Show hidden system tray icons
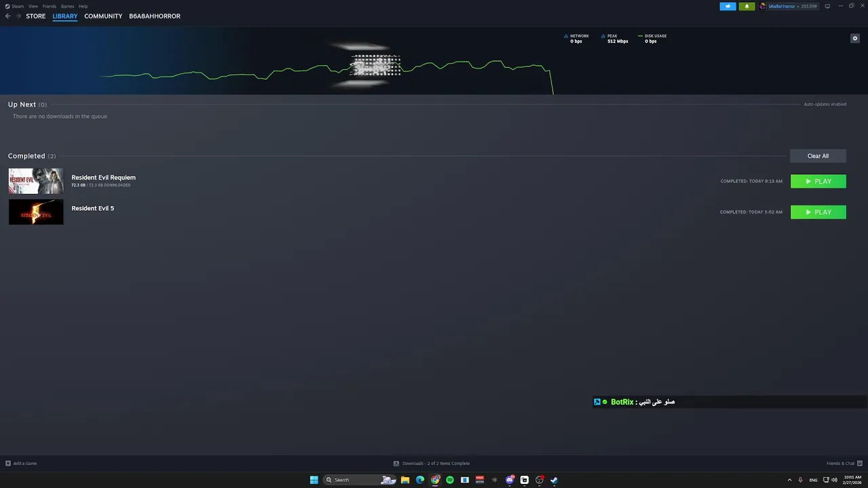 [789, 480]
